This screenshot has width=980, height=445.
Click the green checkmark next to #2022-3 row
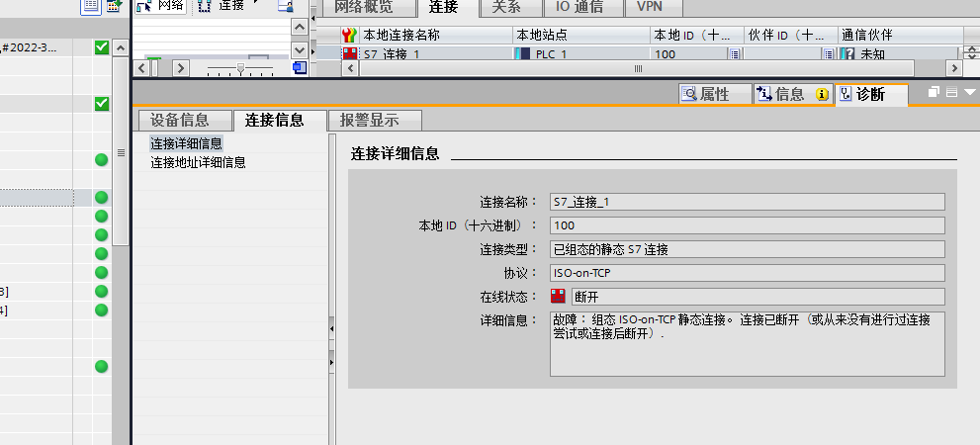coord(101,47)
